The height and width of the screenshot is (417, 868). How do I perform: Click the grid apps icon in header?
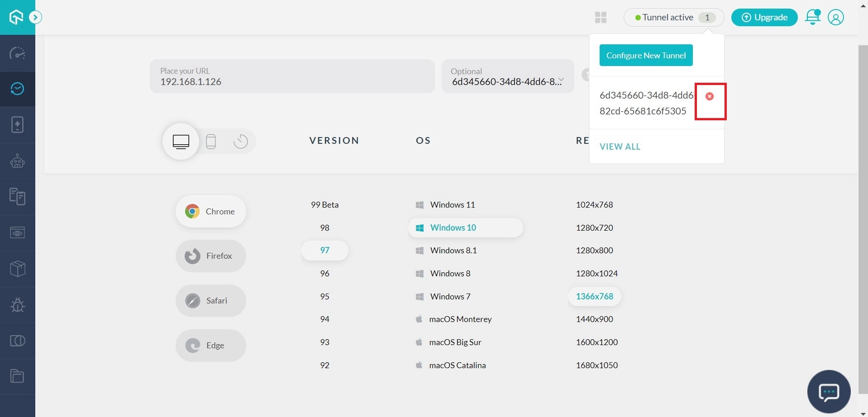click(601, 18)
